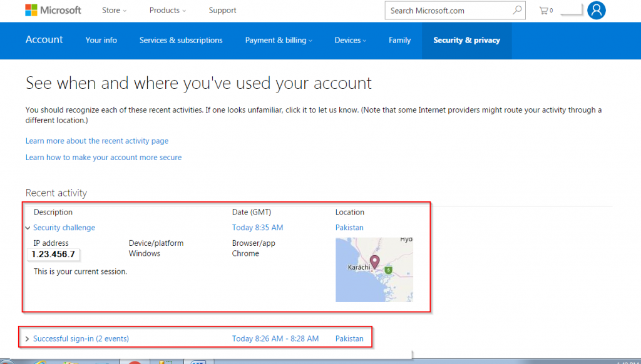Click inside the Search Microsoft.com field
The image size is (641, 364).
(448, 11)
